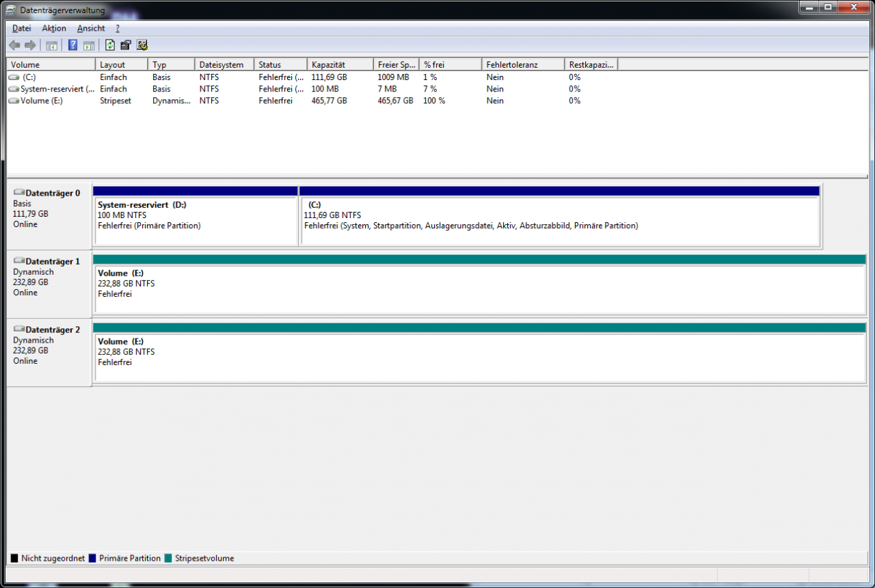Image resolution: width=875 pixels, height=588 pixels.
Task: Select the (C:) 111,69 GB partition block
Action: (x=559, y=215)
